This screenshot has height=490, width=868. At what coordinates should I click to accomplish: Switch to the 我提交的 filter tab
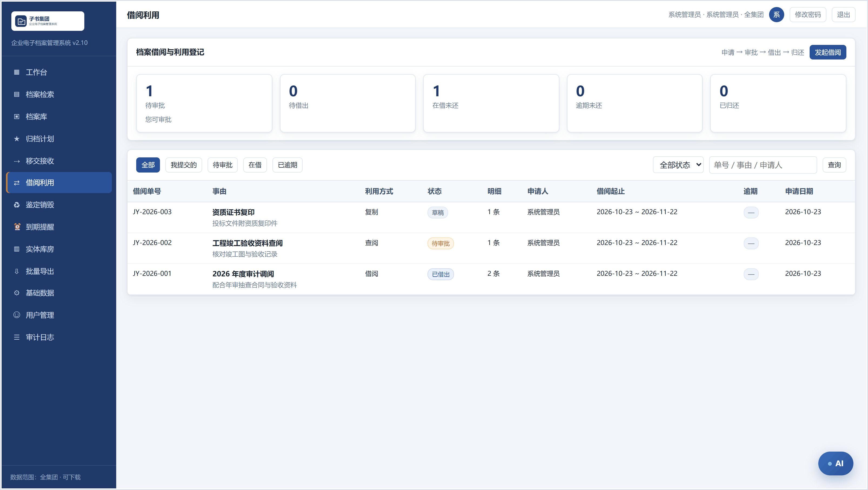click(x=184, y=165)
